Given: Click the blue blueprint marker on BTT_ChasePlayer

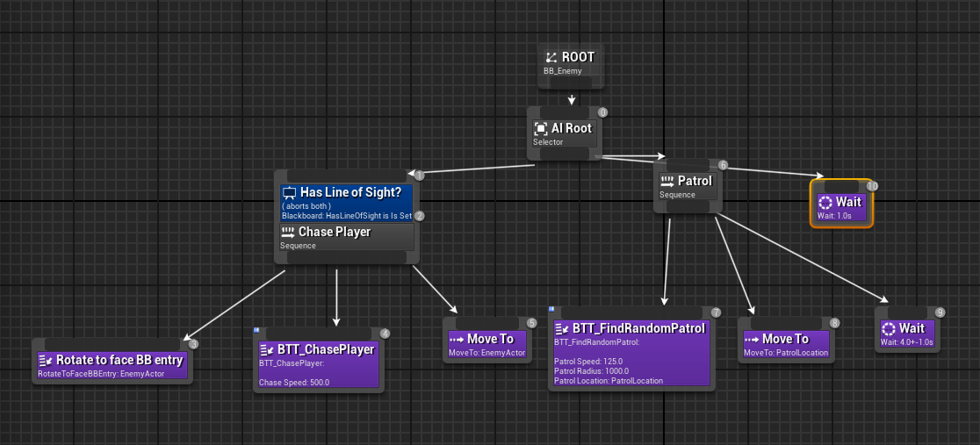Looking at the screenshot, I should 256,330.
